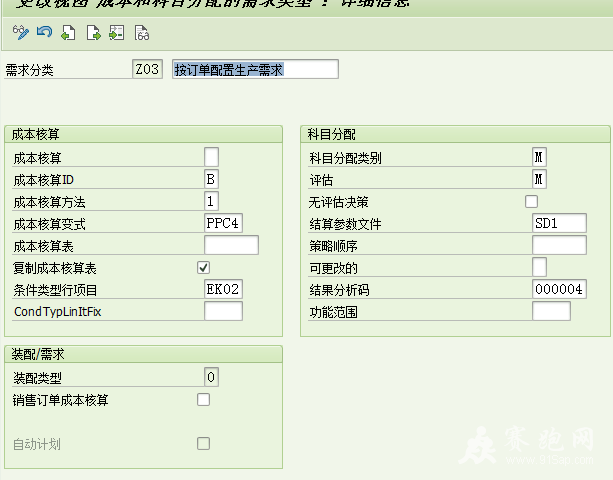Click the 结果分析码 label
The image size is (613, 480).
click(x=339, y=290)
